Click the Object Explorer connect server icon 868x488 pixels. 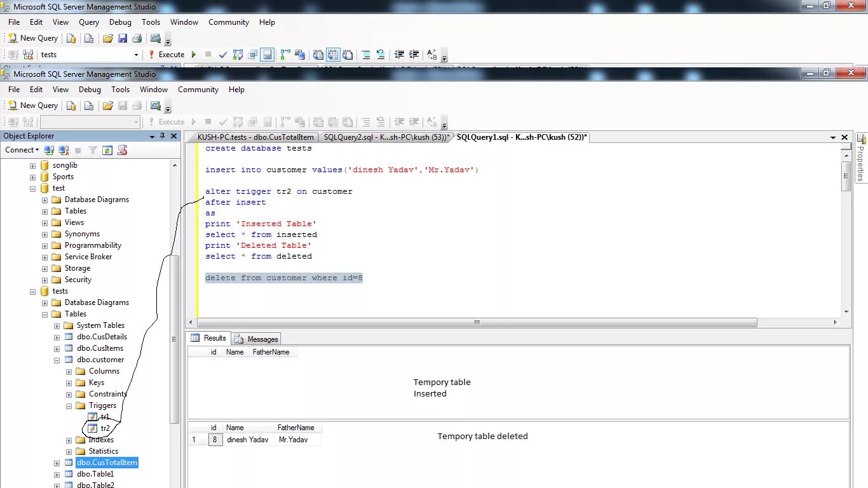(x=49, y=151)
